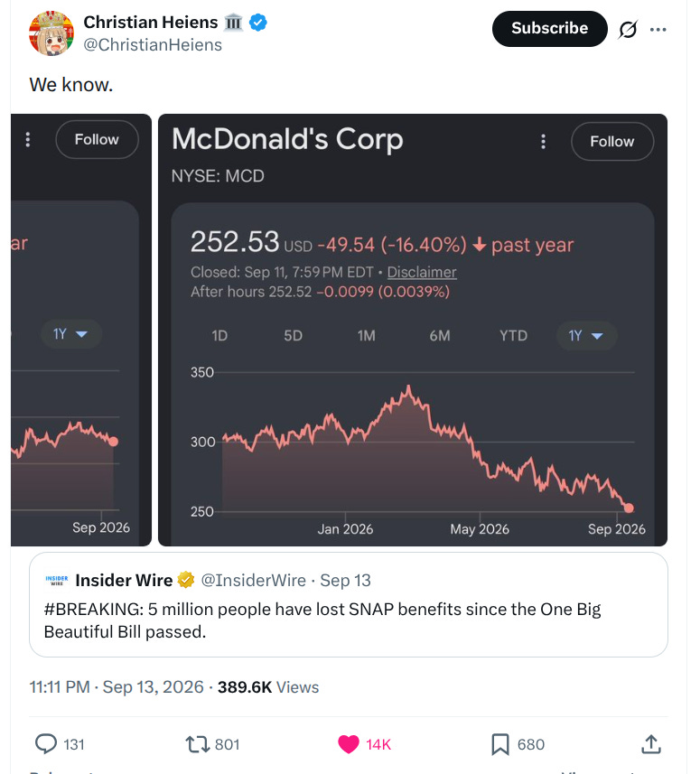This screenshot has height=774, width=700.
Task: Open Christian Heiens profile avatar
Action: 51,33
